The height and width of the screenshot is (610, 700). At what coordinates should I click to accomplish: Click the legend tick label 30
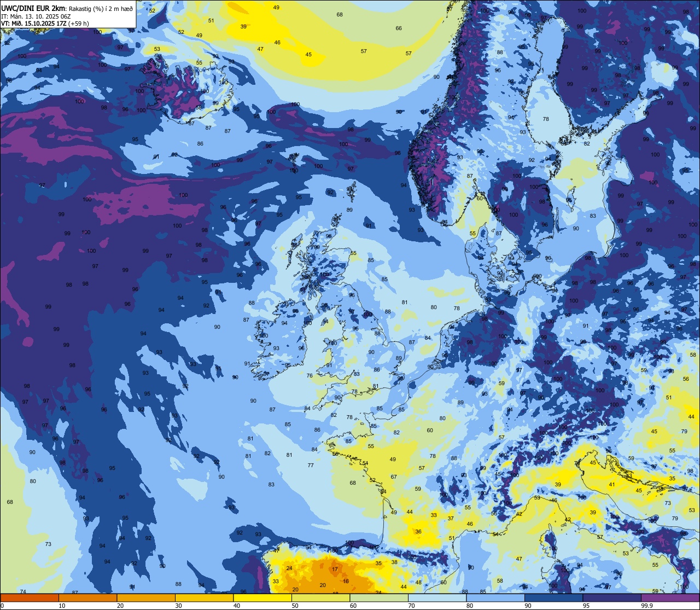tap(178, 606)
